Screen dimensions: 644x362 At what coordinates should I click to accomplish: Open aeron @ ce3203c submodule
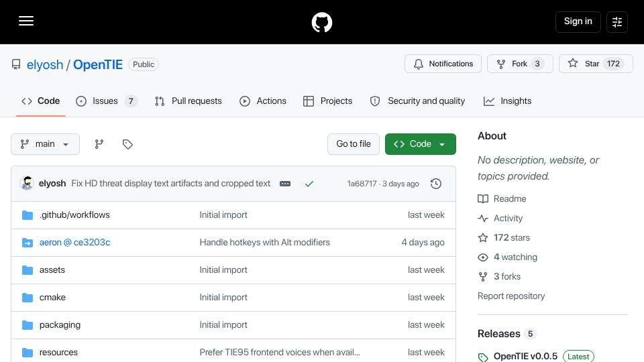pyautogui.click(x=74, y=242)
